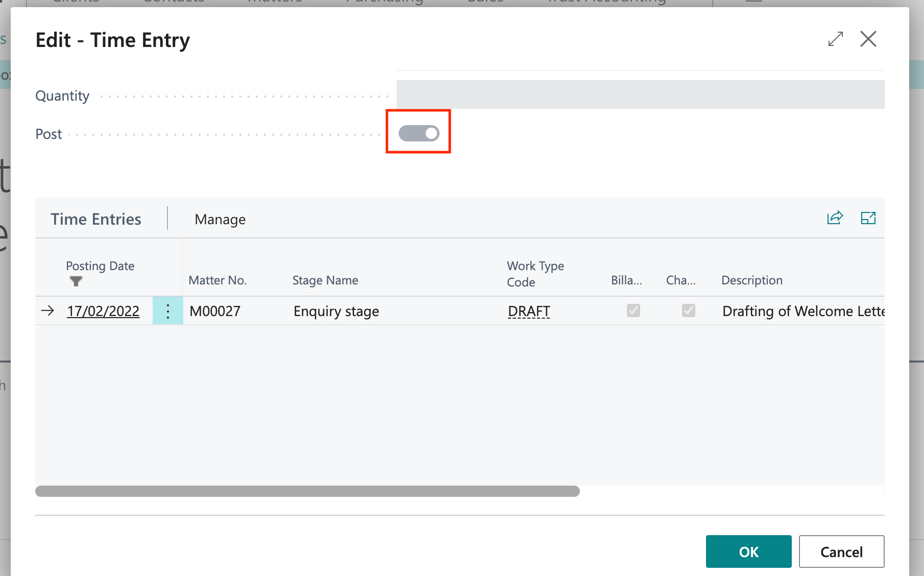Click the horizontal scrollbar of the grid
924x576 pixels.
point(307,491)
